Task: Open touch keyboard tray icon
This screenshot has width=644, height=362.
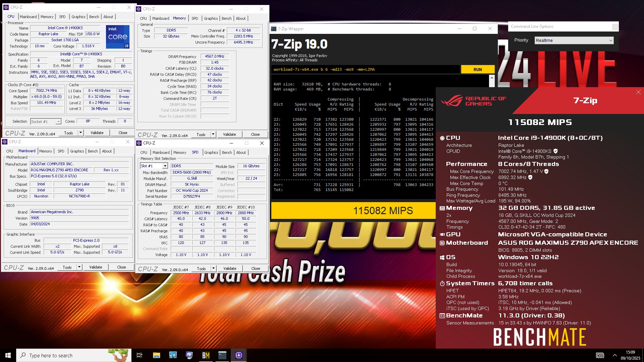Action: pos(600,355)
